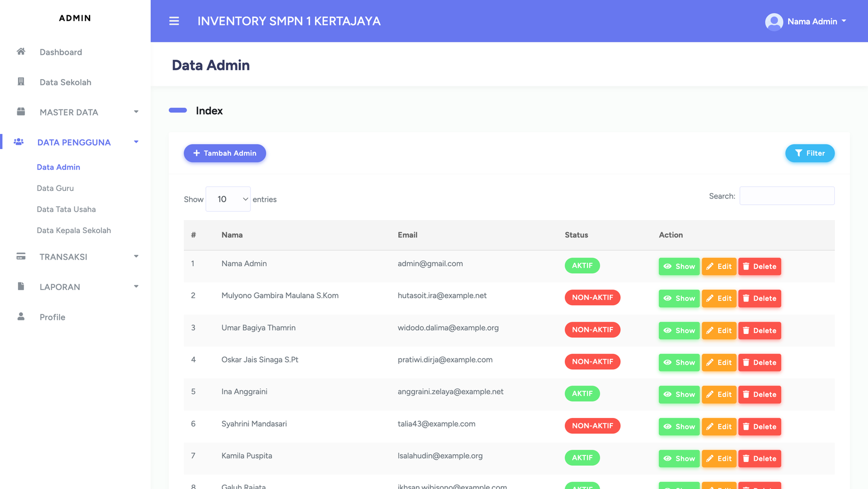Click the Profile person icon in sidebar
868x489 pixels.
click(21, 317)
